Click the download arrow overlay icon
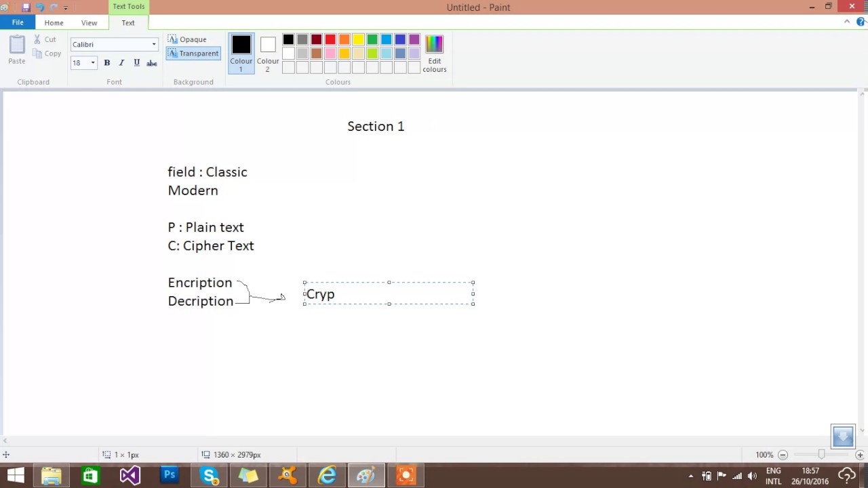The width and height of the screenshot is (868, 488). tap(843, 436)
